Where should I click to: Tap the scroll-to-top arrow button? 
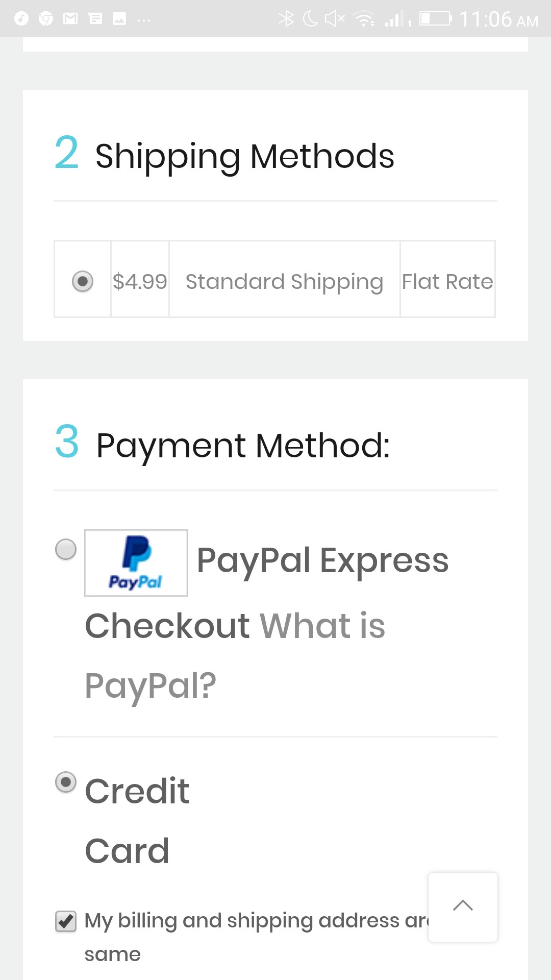463,906
